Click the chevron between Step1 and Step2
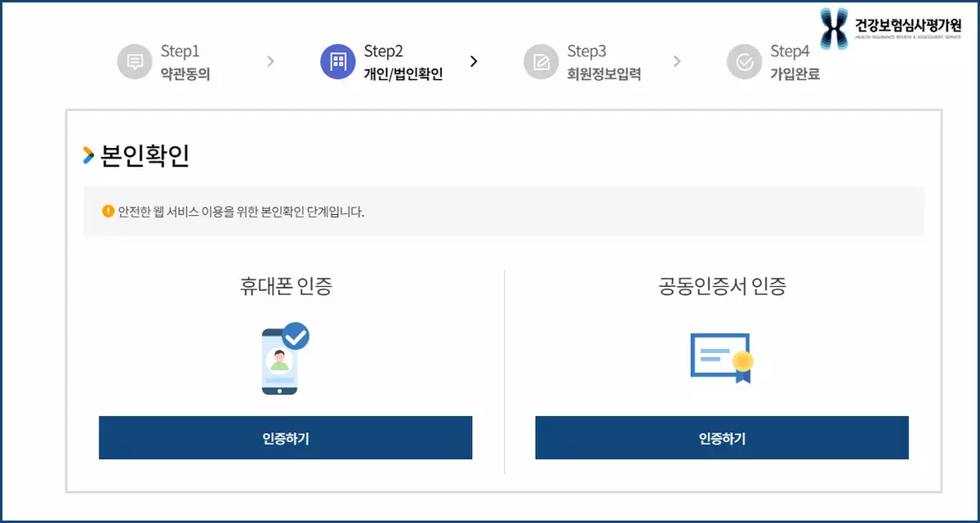Image resolution: width=980 pixels, height=523 pixels. [x=269, y=60]
